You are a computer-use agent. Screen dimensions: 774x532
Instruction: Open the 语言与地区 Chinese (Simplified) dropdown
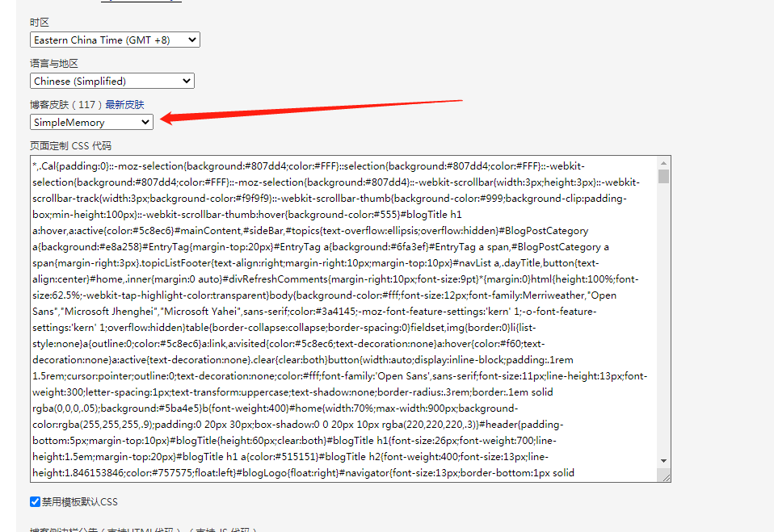coord(112,81)
